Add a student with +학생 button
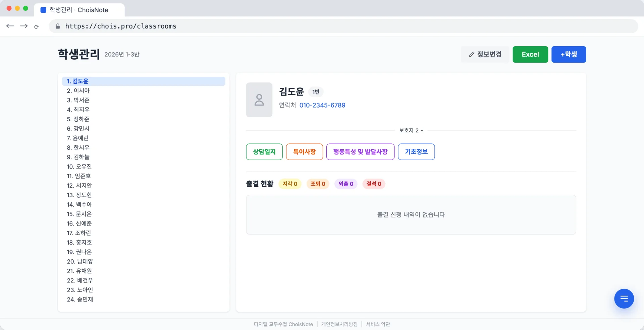 (x=569, y=54)
